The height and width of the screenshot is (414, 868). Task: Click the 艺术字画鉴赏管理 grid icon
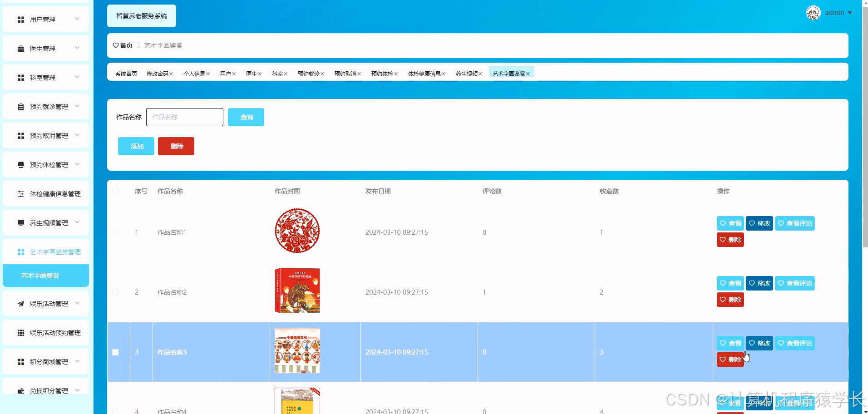[21, 252]
